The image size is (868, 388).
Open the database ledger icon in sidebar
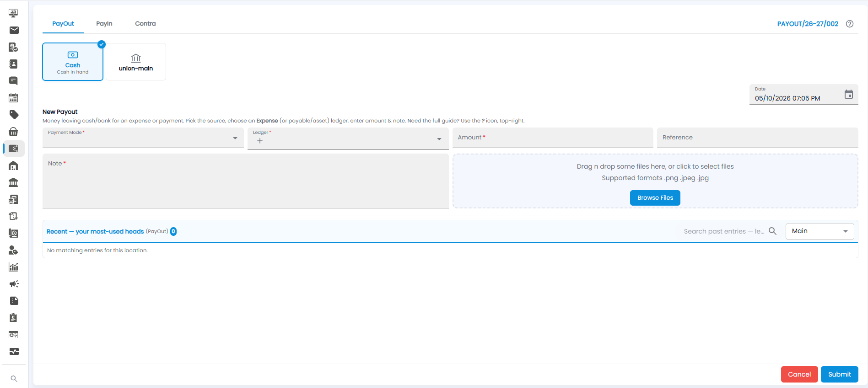(x=14, y=199)
